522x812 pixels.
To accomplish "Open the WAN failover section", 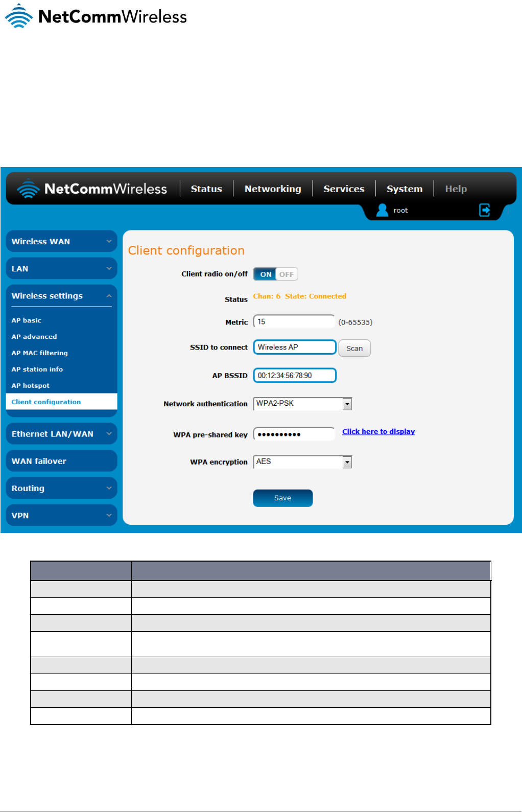I will point(61,461).
